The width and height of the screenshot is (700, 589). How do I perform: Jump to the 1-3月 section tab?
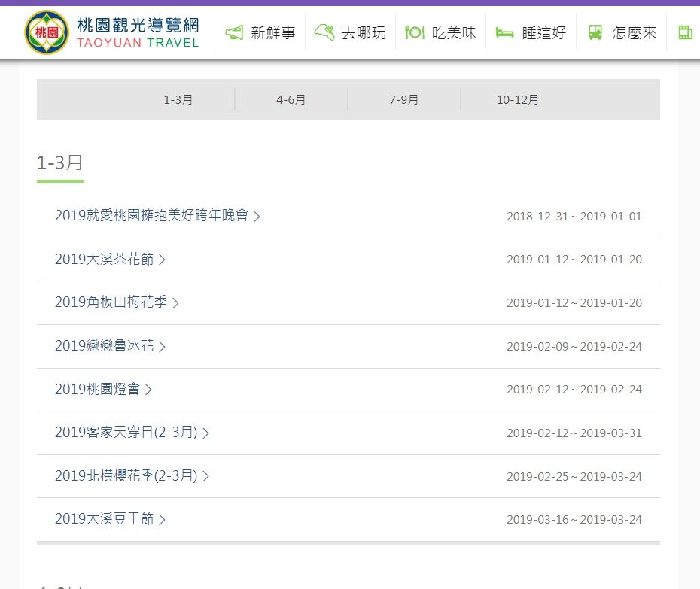[x=178, y=99]
